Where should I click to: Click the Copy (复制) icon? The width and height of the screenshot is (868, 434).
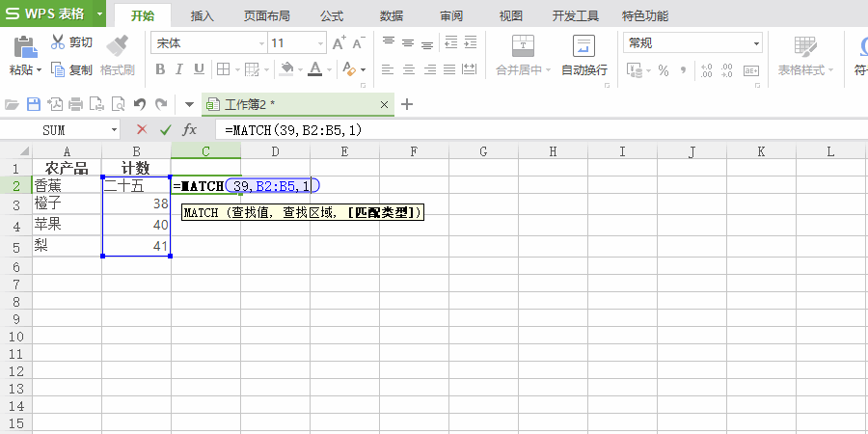click(x=58, y=69)
